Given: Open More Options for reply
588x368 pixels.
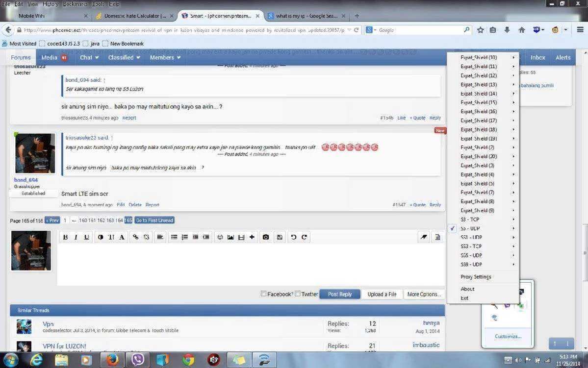Looking at the screenshot, I should tap(424, 294).
